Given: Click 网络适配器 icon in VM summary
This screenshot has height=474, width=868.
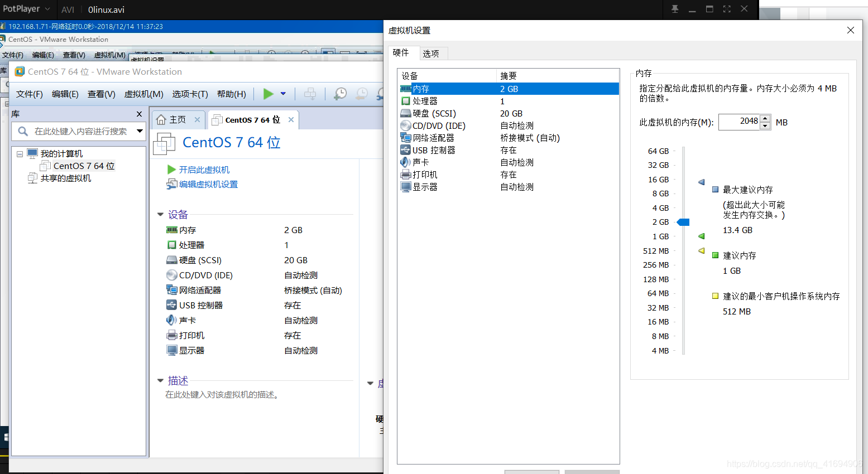Looking at the screenshot, I should click(171, 290).
